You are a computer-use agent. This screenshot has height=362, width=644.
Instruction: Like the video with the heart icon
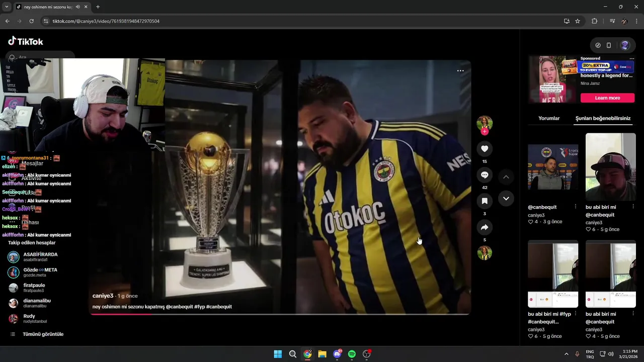click(x=485, y=149)
